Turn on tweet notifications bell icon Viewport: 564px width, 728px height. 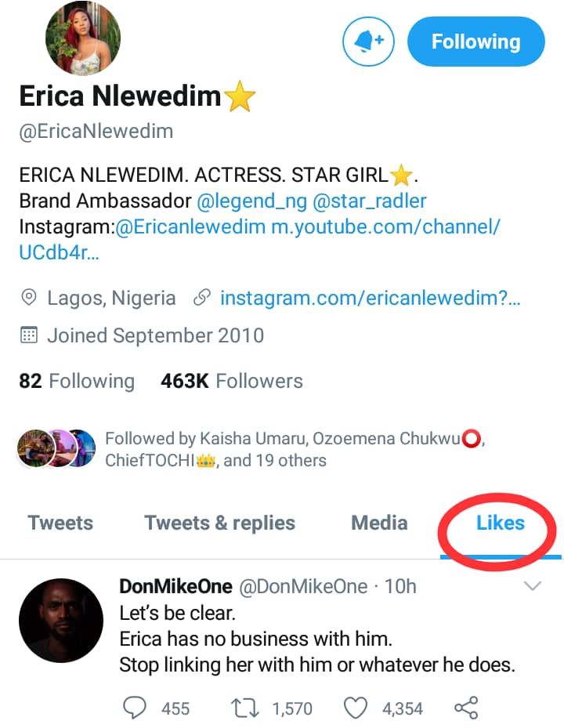coord(369,42)
